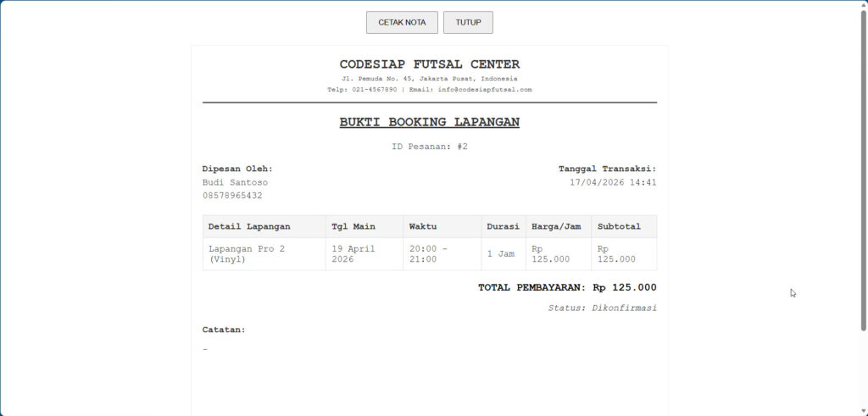Select the 19 April 2026 date cell
The height and width of the screenshot is (416, 868).
point(353,254)
